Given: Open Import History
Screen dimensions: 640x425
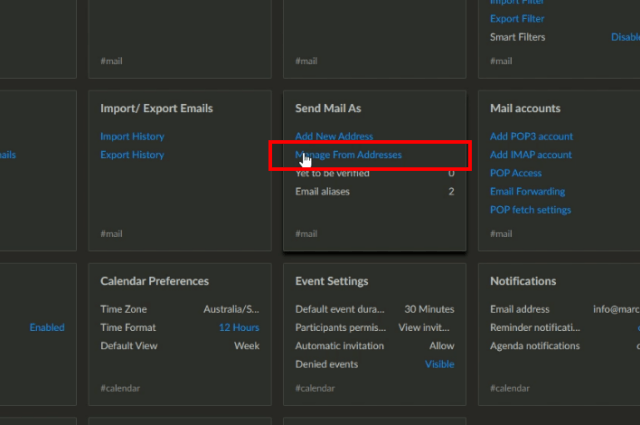Looking at the screenshot, I should (x=132, y=136).
